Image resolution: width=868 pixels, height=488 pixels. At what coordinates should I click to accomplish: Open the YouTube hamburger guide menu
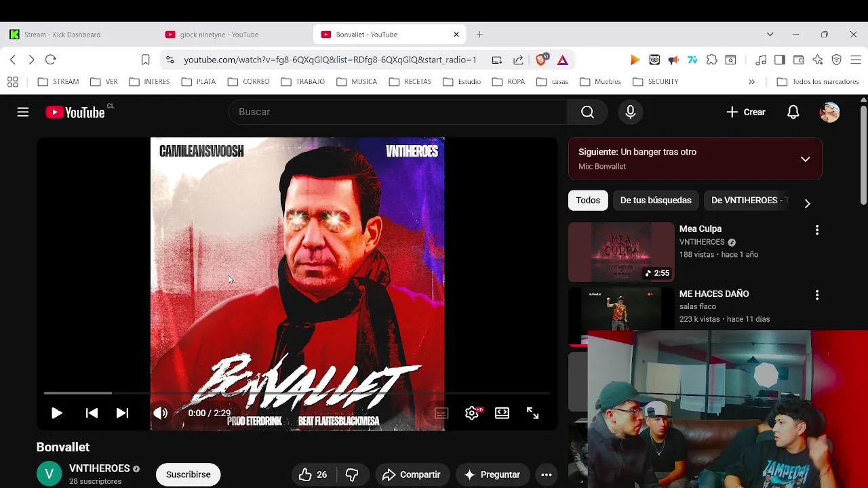[23, 112]
